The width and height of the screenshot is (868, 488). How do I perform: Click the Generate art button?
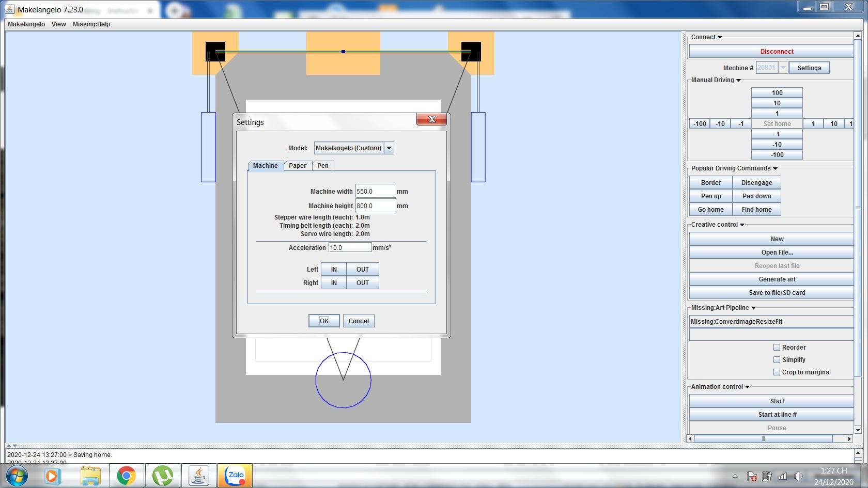click(x=771, y=279)
